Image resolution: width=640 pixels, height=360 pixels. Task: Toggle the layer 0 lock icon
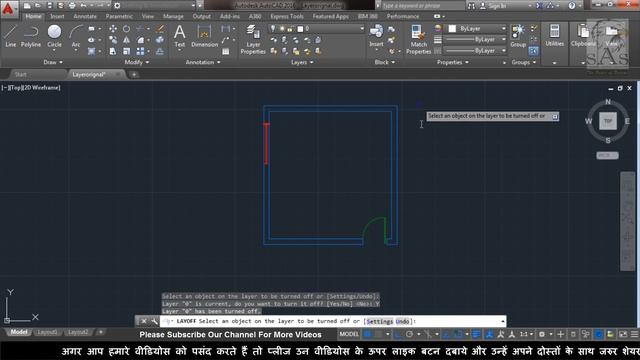click(x=290, y=29)
